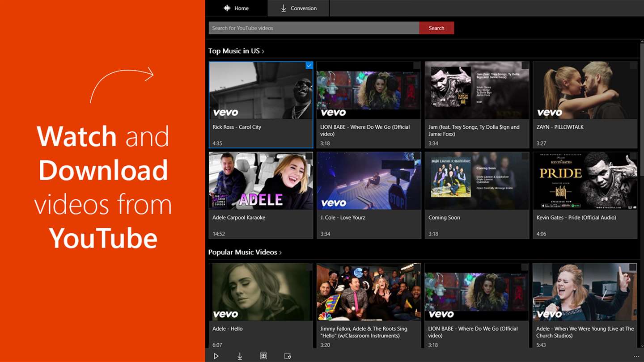Open the Adele Carpool Karaoke thumbnail
644x362 pixels.
(x=261, y=181)
